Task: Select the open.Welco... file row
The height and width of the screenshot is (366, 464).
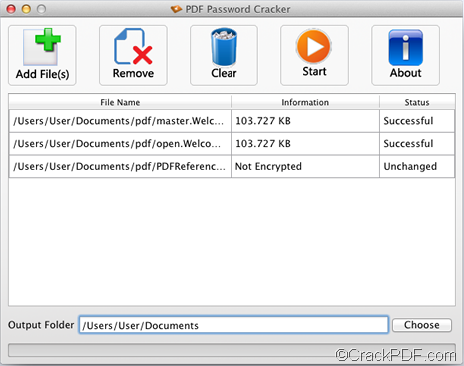Action: tap(232, 144)
